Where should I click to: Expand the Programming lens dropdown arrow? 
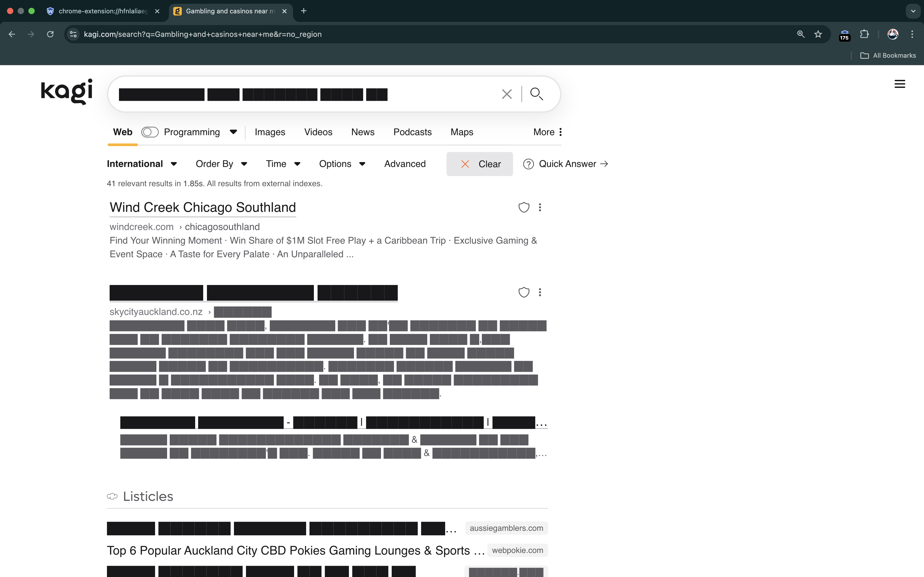(233, 132)
